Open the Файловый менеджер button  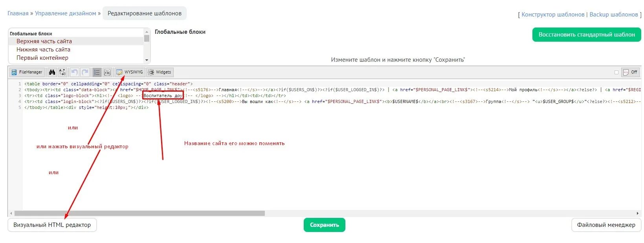click(606, 225)
